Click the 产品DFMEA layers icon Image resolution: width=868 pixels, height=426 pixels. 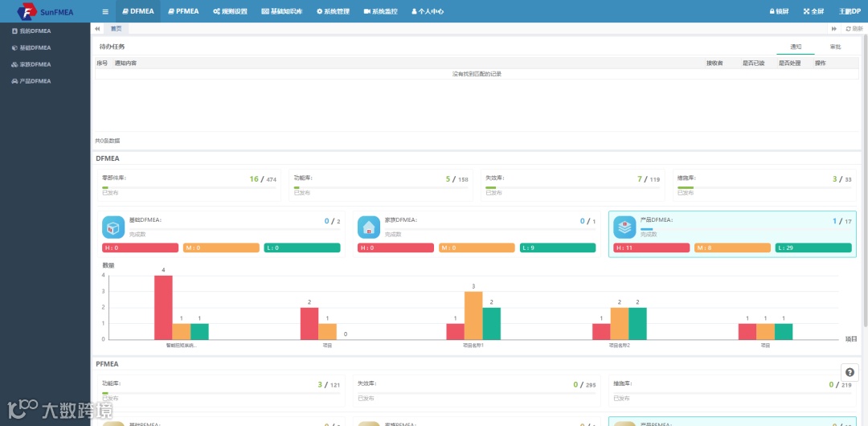pos(624,227)
